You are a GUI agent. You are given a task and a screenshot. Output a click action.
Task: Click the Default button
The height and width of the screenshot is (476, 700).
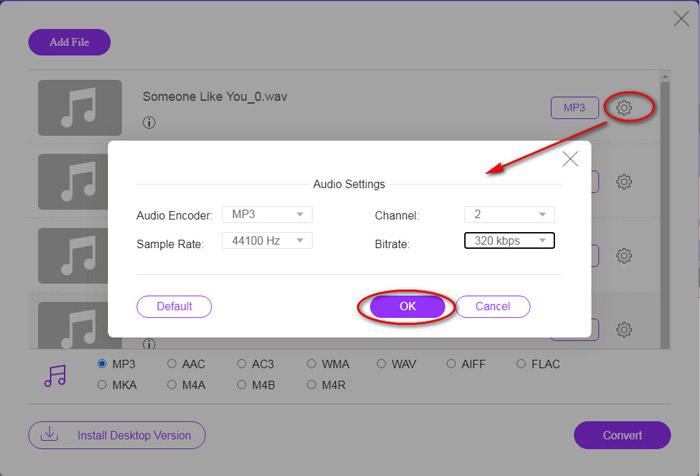pyautogui.click(x=174, y=306)
